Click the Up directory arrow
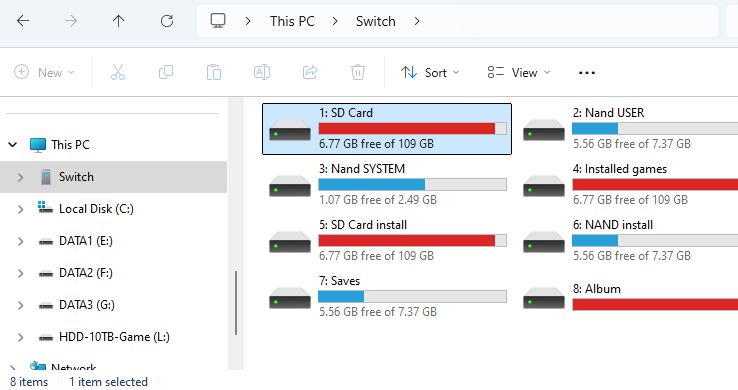The width and height of the screenshot is (738, 390). (x=119, y=21)
